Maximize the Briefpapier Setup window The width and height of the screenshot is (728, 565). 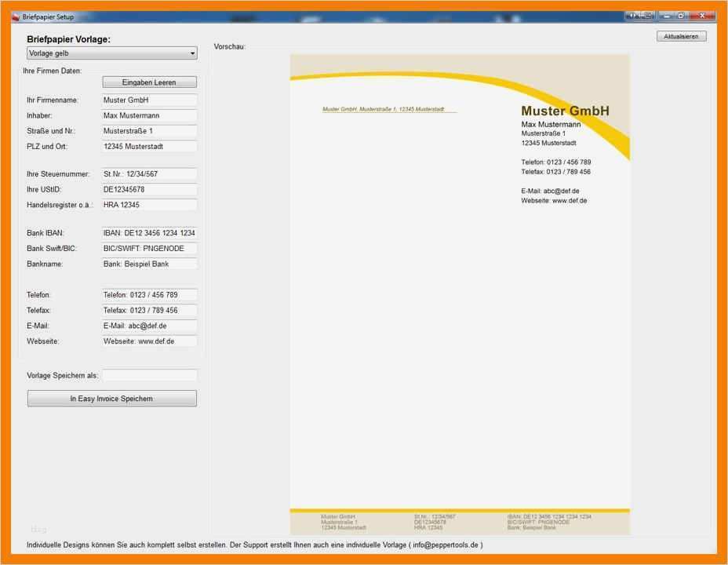(x=681, y=16)
